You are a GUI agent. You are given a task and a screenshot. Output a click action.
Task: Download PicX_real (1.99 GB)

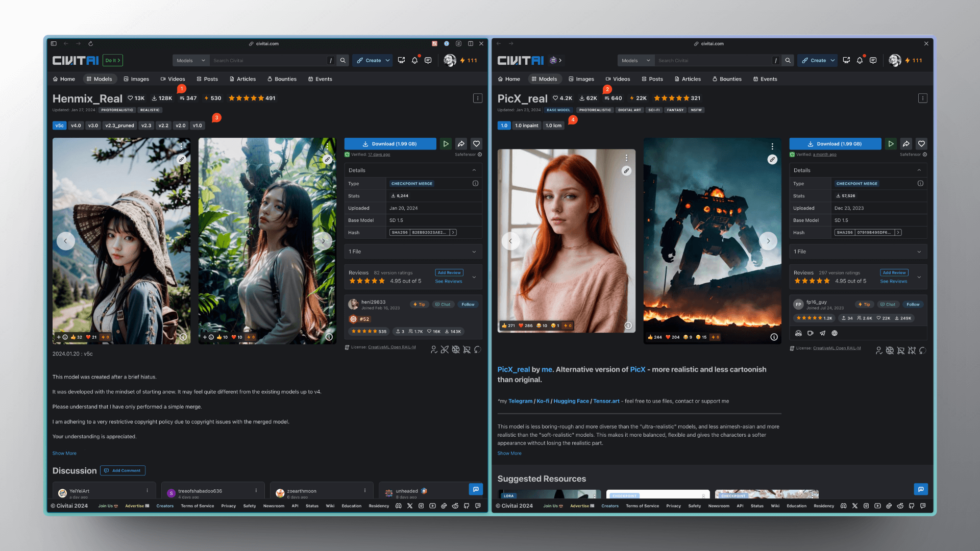pos(835,144)
